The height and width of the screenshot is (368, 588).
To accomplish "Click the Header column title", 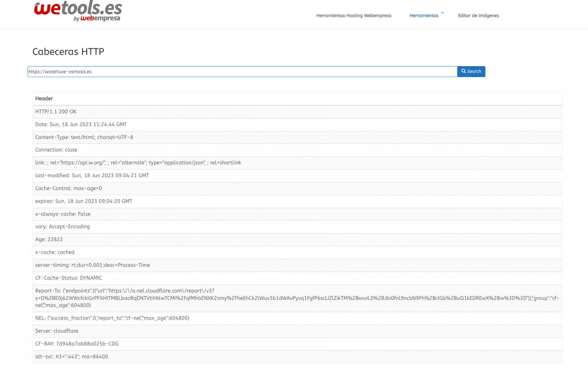I will tap(44, 98).
